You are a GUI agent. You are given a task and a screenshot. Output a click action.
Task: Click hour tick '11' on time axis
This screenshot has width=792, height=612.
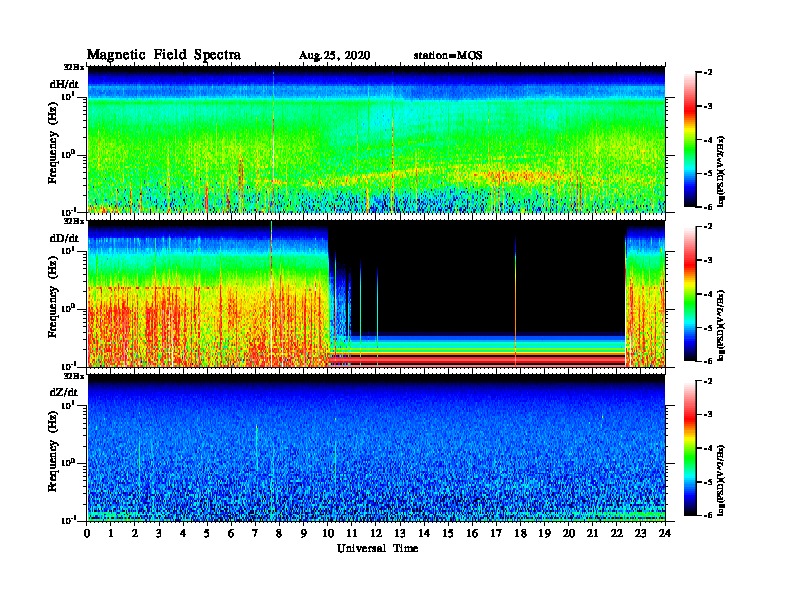click(352, 534)
